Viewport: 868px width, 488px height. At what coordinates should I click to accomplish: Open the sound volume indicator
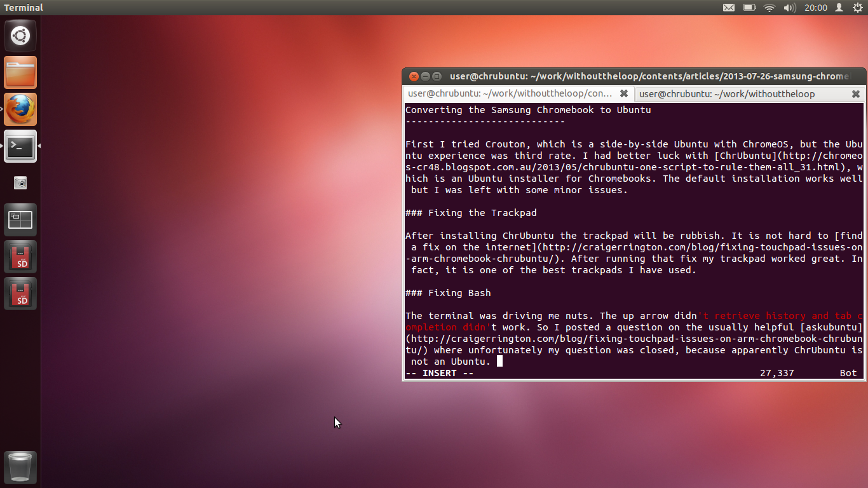[790, 8]
